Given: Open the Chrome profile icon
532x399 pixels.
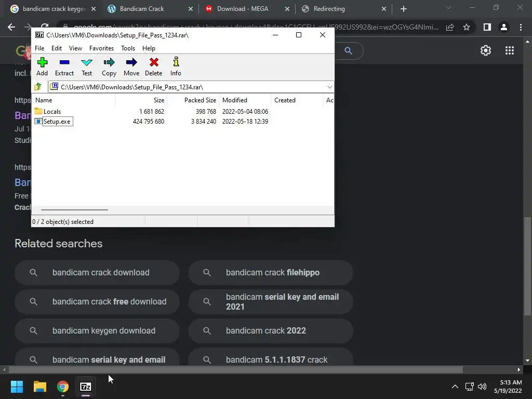Looking at the screenshot, I should coord(504,27).
